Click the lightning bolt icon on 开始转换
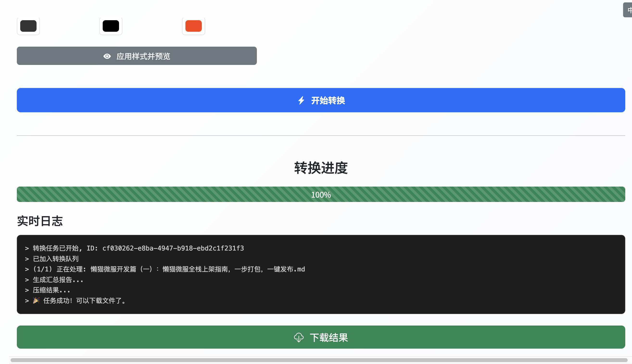Viewport: 632px width, 364px height. (x=301, y=100)
